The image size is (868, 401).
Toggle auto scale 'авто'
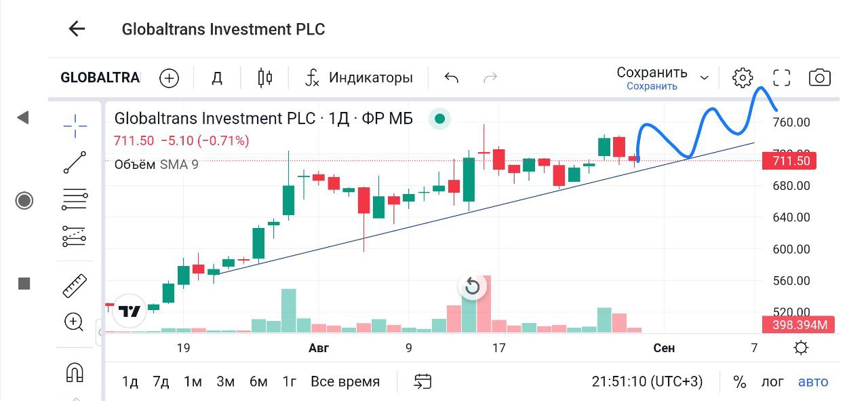point(813,382)
